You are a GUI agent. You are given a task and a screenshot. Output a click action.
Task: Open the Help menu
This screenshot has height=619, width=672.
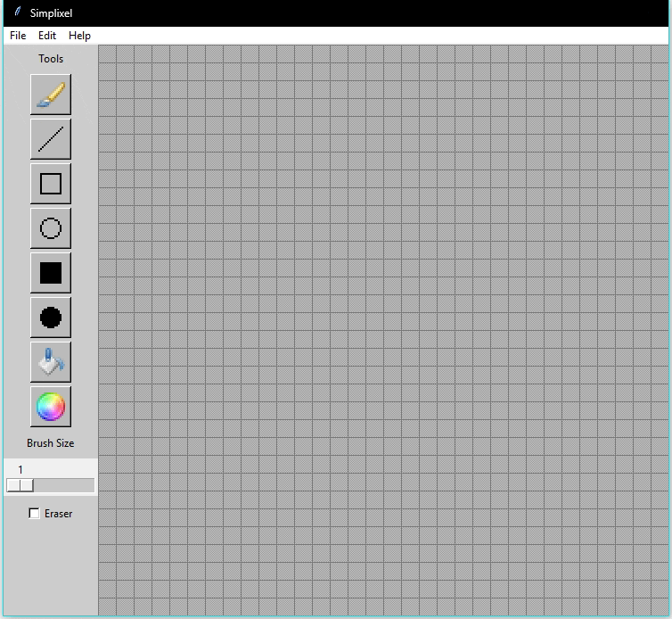pyautogui.click(x=79, y=36)
